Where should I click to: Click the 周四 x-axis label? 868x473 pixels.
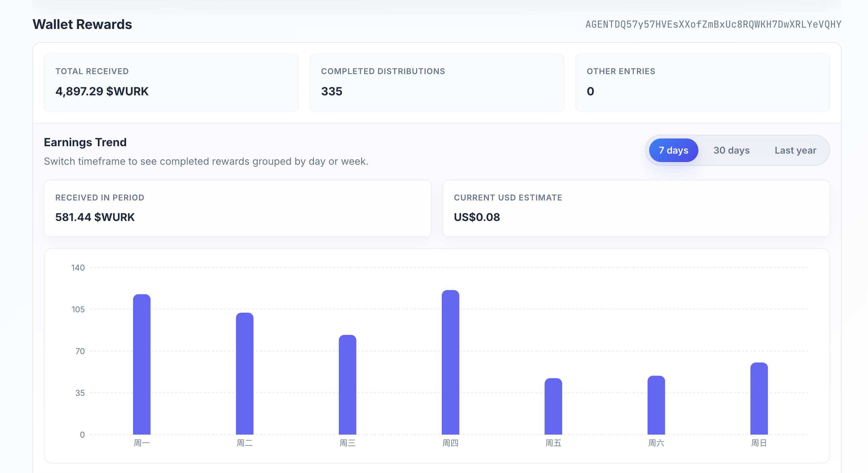pyautogui.click(x=451, y=443)
